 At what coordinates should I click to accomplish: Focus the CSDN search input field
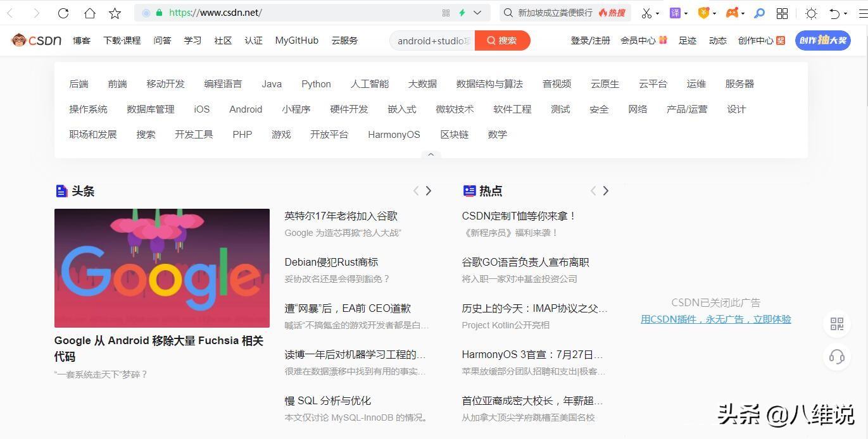(433, 40)
